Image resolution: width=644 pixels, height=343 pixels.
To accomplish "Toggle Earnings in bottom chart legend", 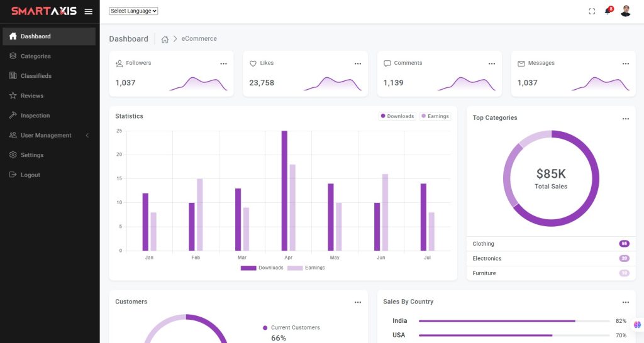I will 306,268.
